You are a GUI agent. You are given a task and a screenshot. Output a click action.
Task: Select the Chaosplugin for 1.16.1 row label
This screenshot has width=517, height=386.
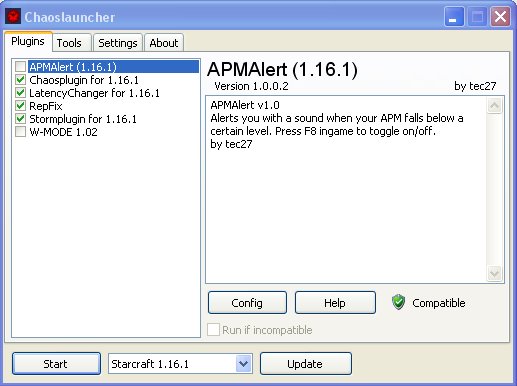coord(84,80)
